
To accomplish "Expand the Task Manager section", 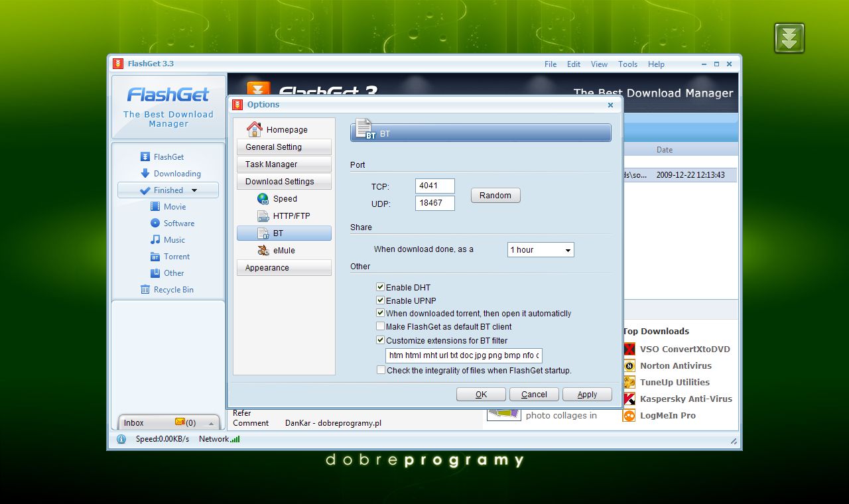I will 284,164.
